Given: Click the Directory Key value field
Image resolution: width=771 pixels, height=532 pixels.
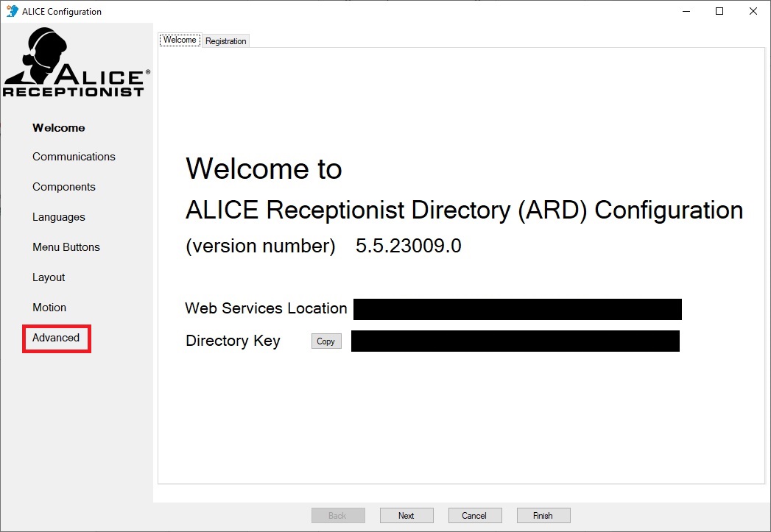Looking at the screenshot, I should pyautogui.click(x=515, y=341).
